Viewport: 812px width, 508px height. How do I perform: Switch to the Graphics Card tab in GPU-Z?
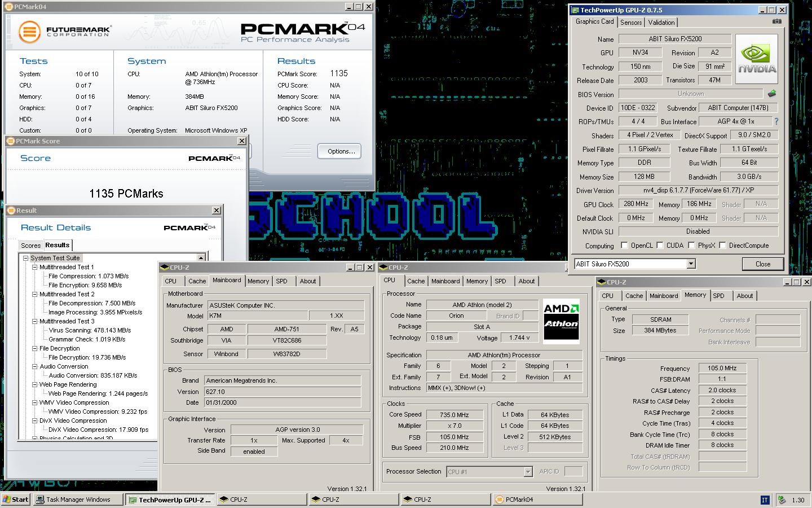pyautogui.click(x=594, y=21)
